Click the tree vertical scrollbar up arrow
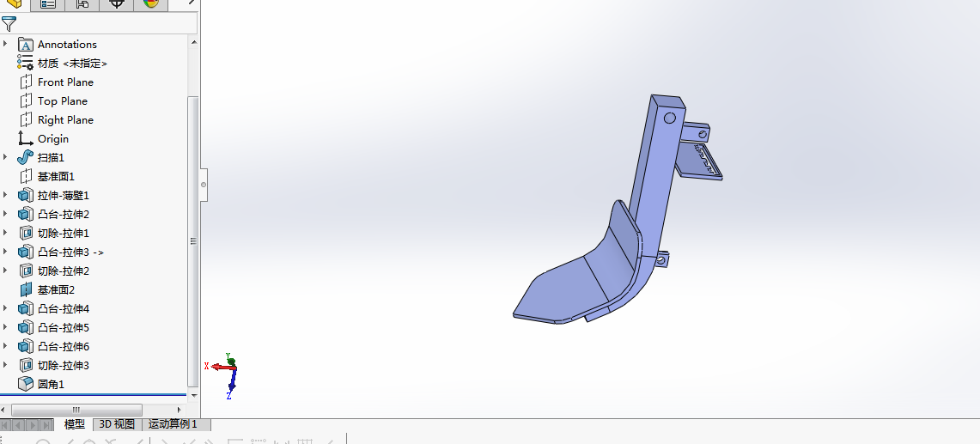This screenshot has height=444, width=980. [194, 42]
